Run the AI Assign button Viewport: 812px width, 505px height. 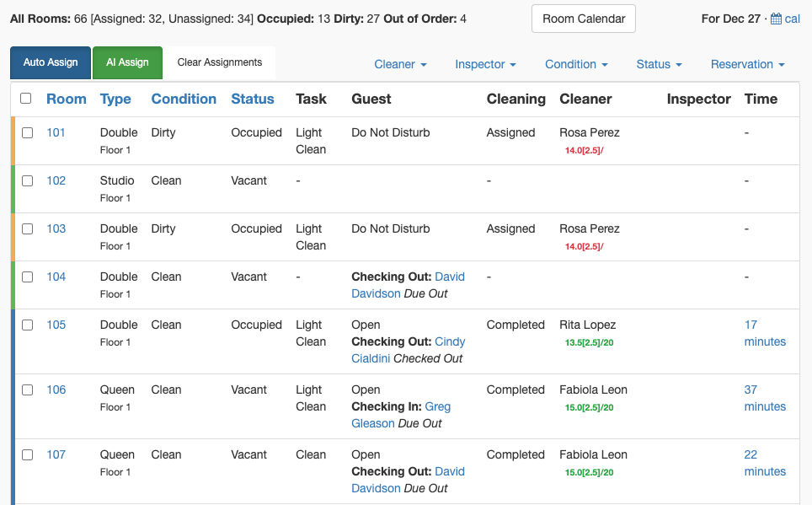[127, 62]
